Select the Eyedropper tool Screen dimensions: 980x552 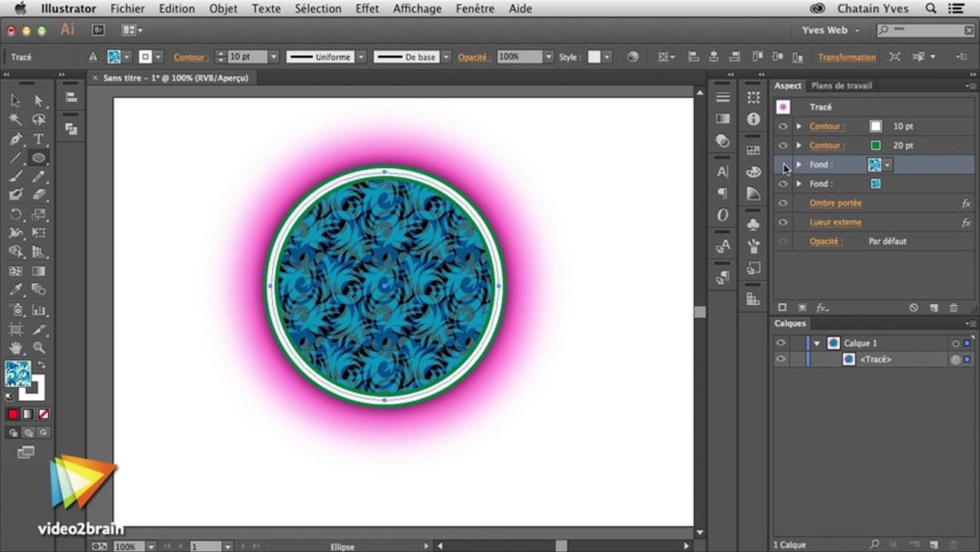[x=15, y=290]
